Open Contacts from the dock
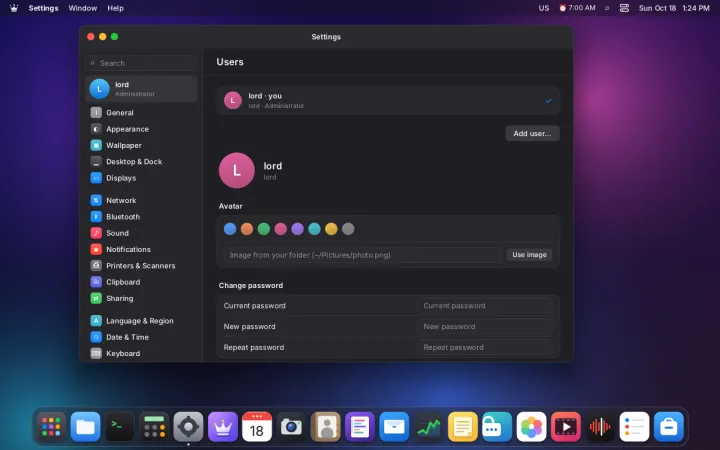Screen dimensions: 720x450 326,427
